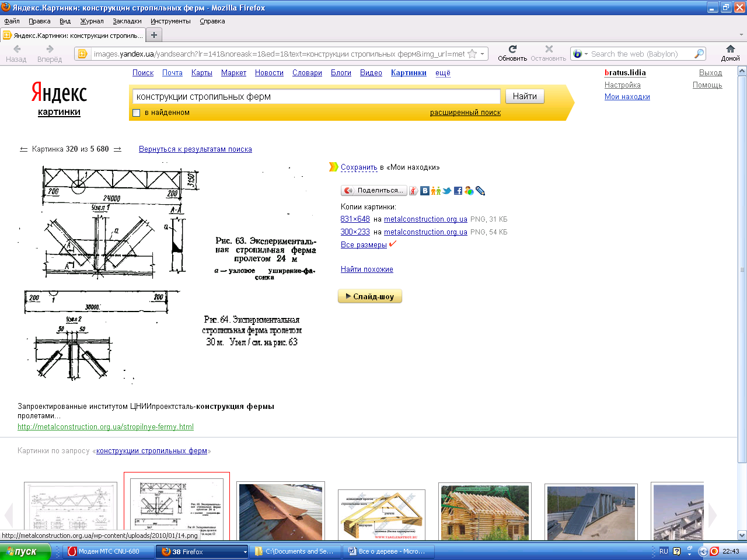Expand the Firefox taskbar group dropdown
The image size is (747, 560).
click(245, 551)
